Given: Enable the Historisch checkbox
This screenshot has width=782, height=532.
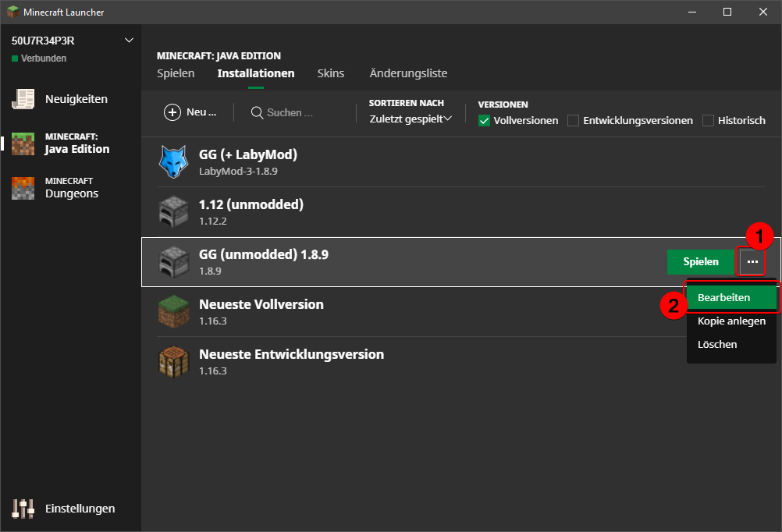Looking at the screenshot, I should (708, 121).
